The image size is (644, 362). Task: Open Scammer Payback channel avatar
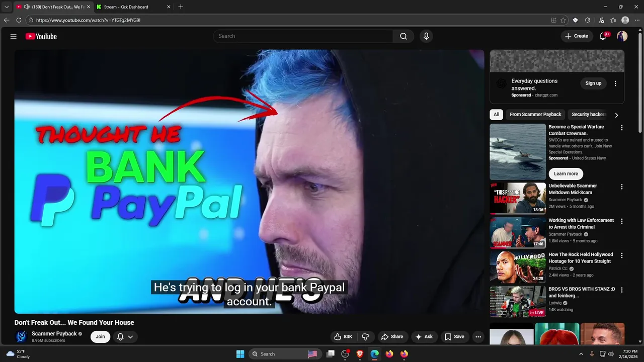[x=21, y=336]
